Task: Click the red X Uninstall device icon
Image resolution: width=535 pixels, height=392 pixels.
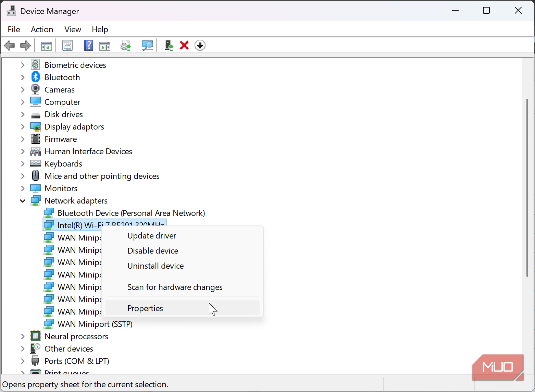Action: [x=184, y=45]
